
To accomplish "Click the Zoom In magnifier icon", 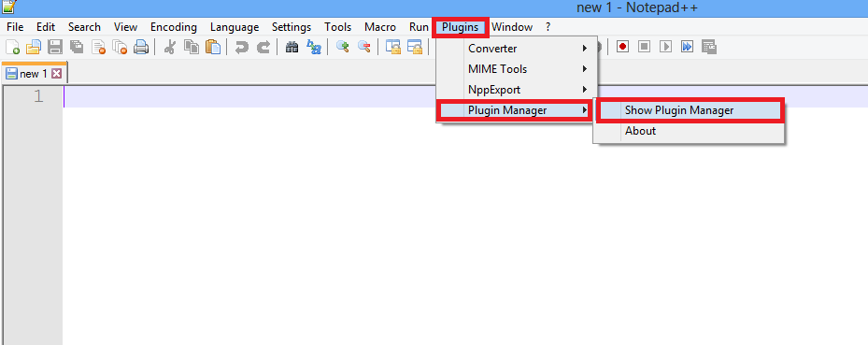I will [x=343, y=47].
